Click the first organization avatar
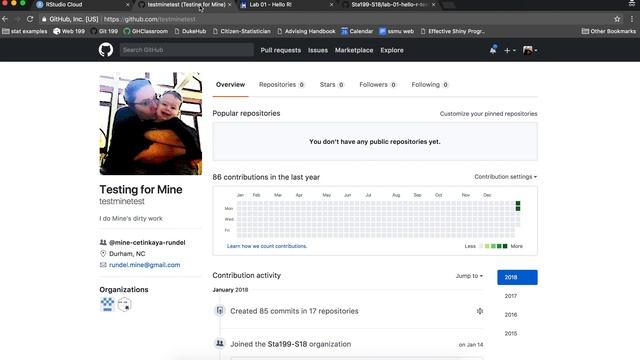This screenshot has height=360, width=640. point(107,304)
